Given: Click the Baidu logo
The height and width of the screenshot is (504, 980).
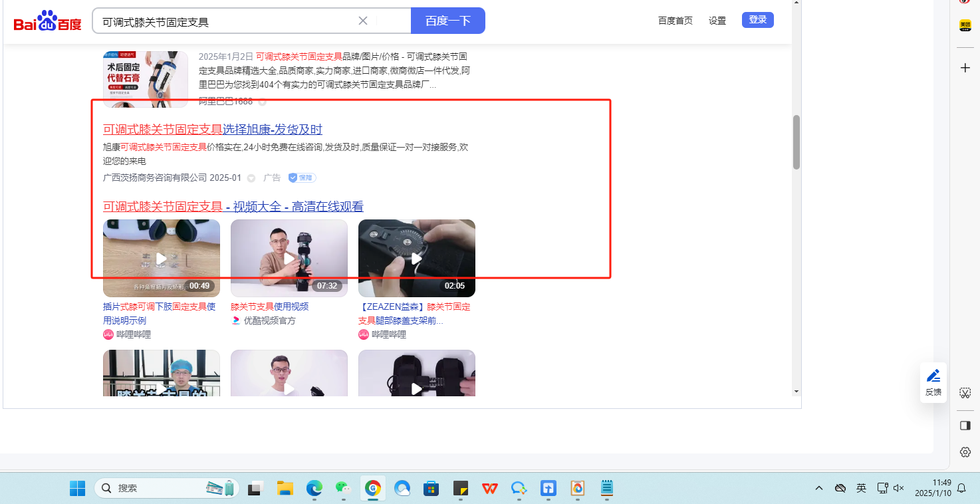Looking at the screenshot, I should 47,21.
